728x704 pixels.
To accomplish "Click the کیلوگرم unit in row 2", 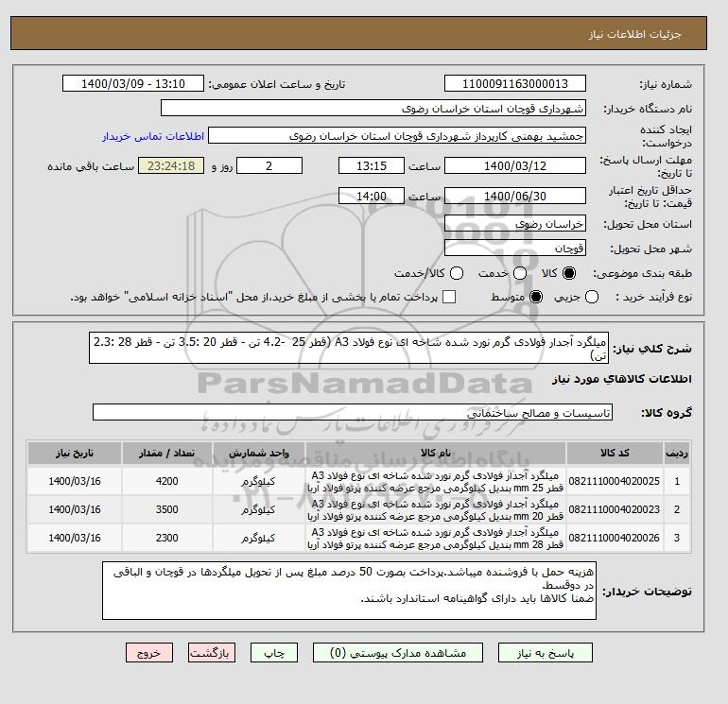I will pyautogui.click(x=258, y=509).
